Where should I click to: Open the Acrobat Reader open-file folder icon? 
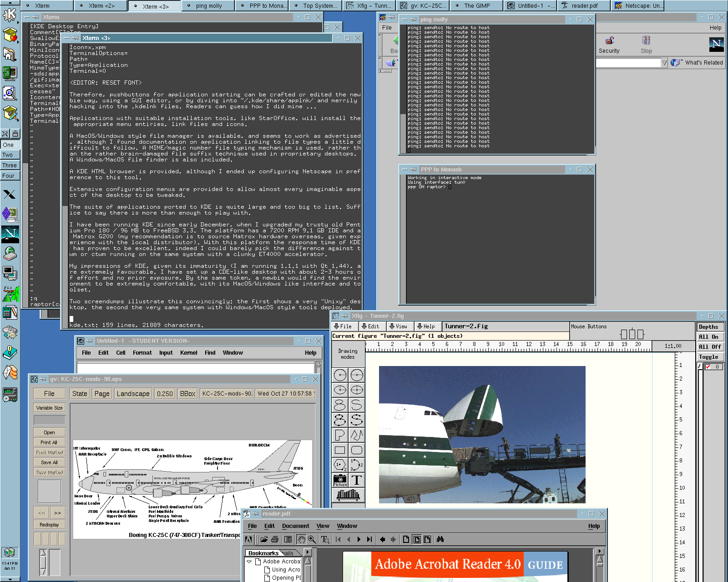click(x=264, y=539)
